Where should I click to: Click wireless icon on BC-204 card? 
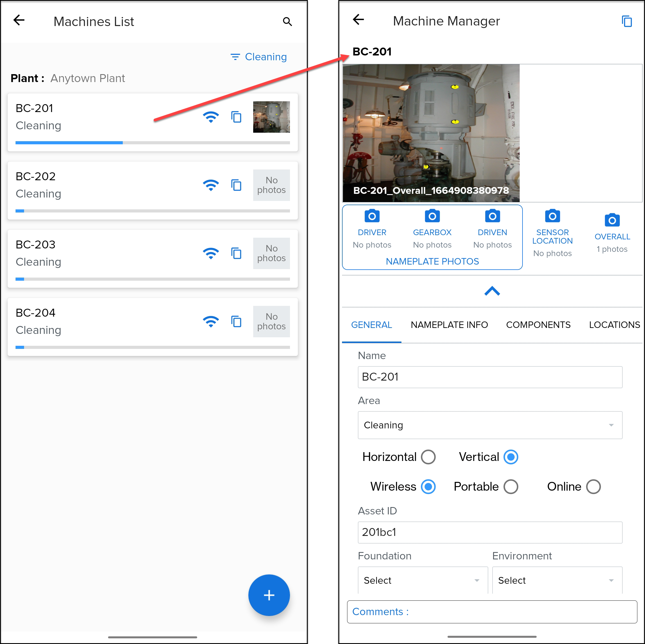coord(211,321)
